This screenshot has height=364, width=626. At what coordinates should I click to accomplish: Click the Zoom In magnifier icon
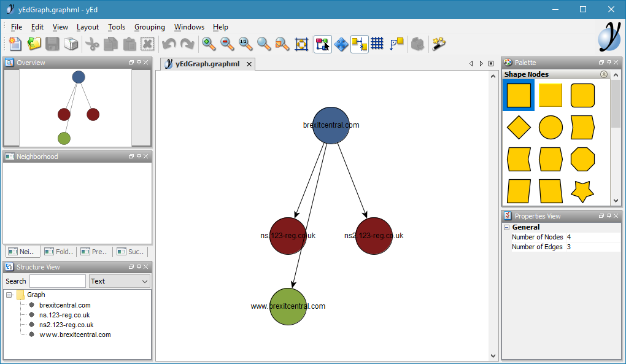click(209, 44)
